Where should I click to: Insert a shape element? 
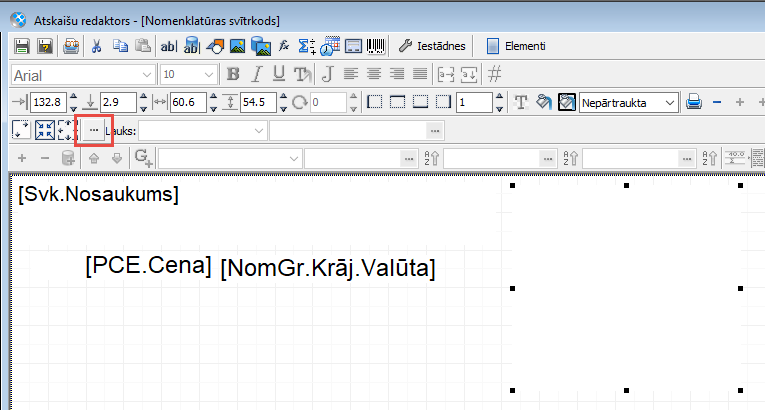[215, 46]
